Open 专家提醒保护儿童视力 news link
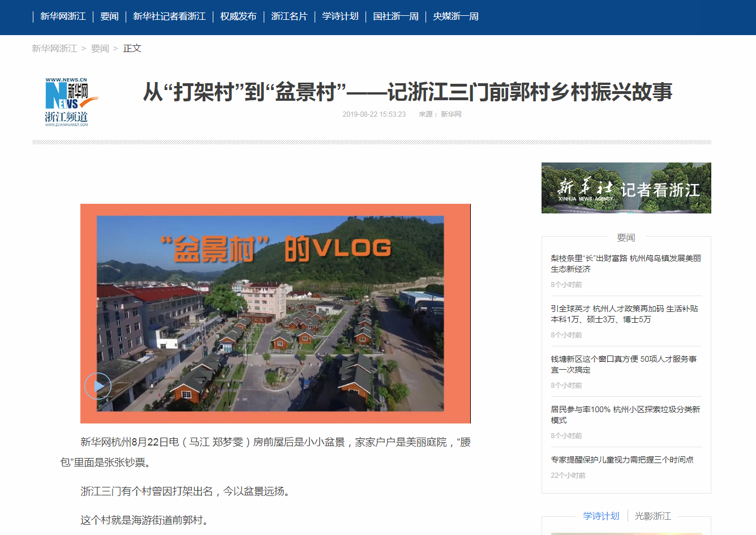This screenshot has width=756, height=535. (622, 460)
